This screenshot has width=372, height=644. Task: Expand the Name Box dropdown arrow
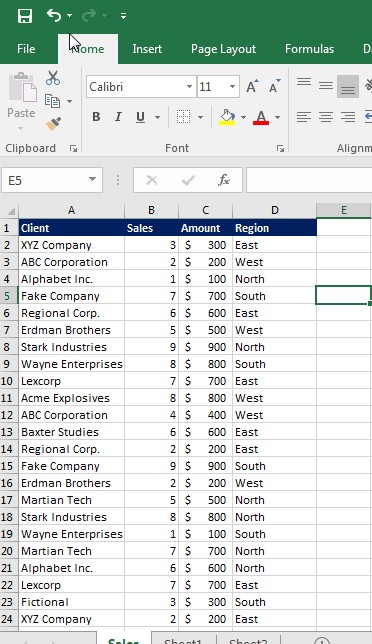click(93, 179)
